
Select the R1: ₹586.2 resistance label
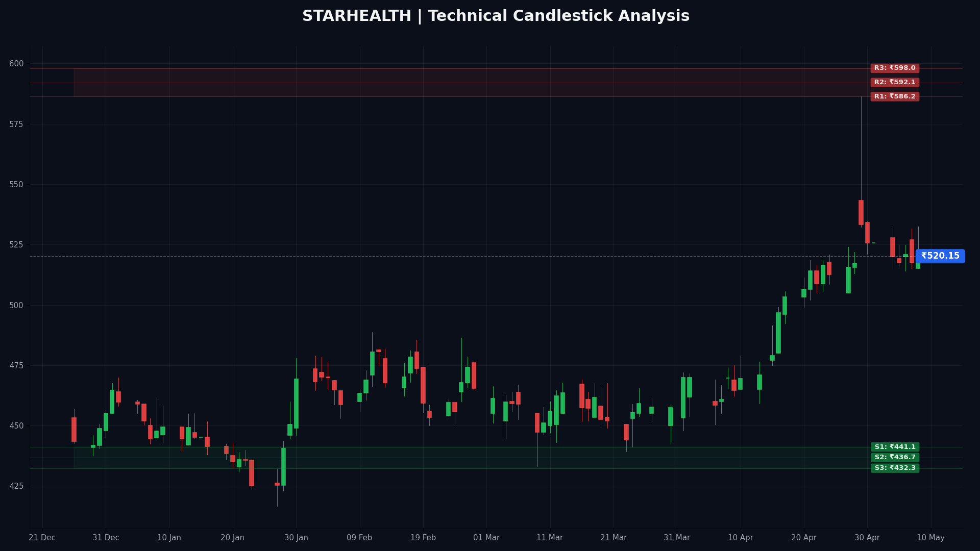point(895,97)
